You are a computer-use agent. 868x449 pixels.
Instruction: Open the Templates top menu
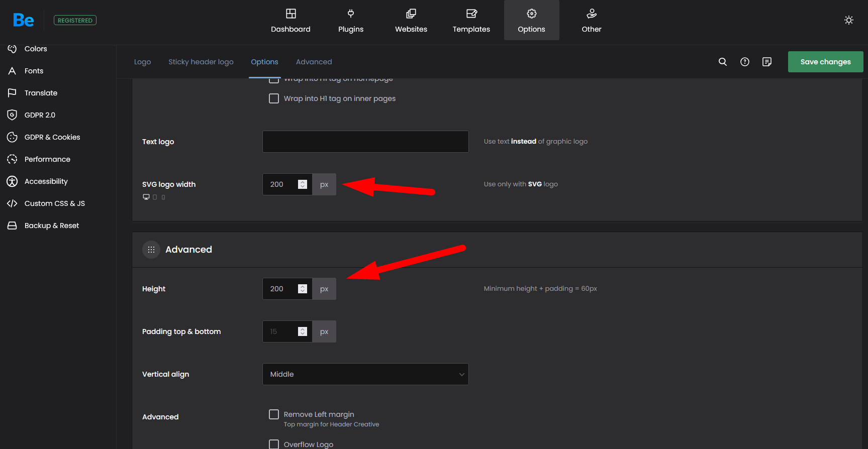tap(471, 21)
